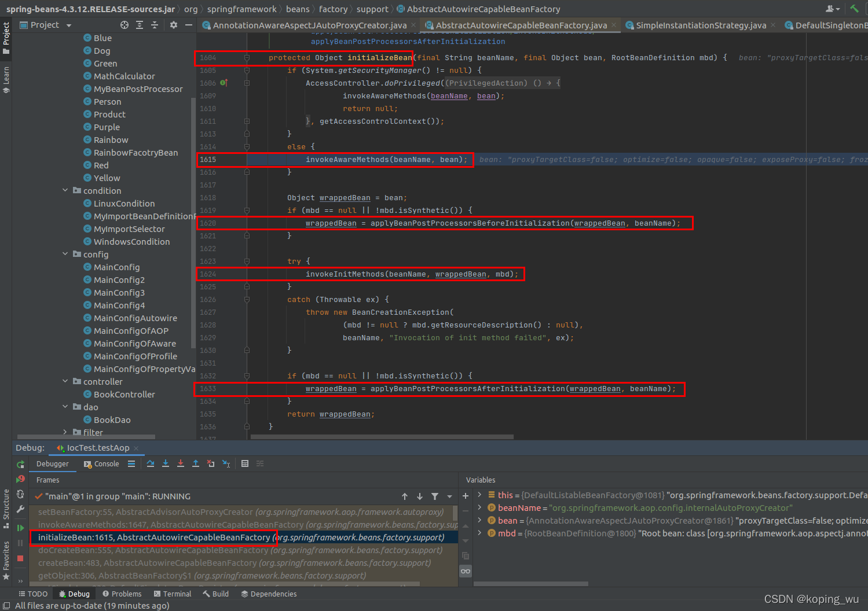Click the 'factory' breadcrumb

(x=334, y=9)
